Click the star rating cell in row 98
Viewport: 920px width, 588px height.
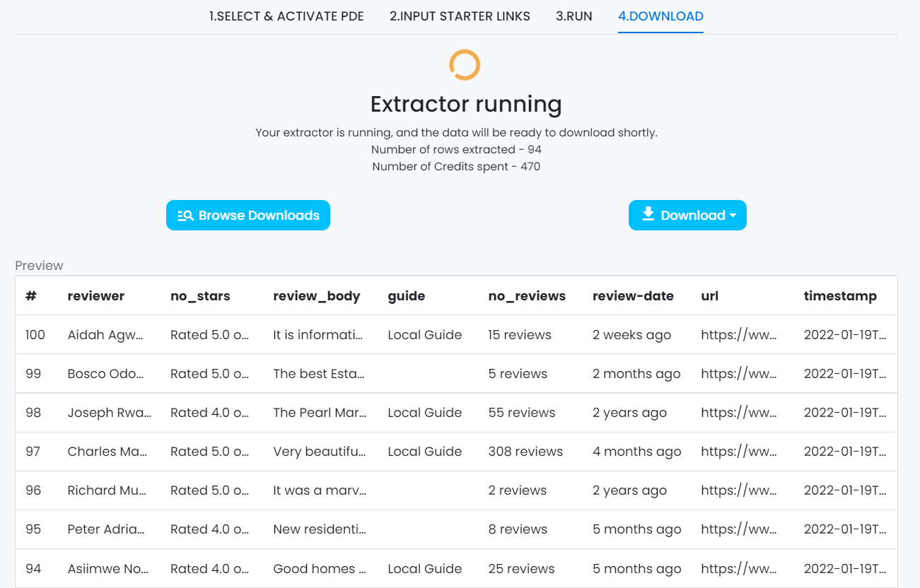tap(210, 413)
